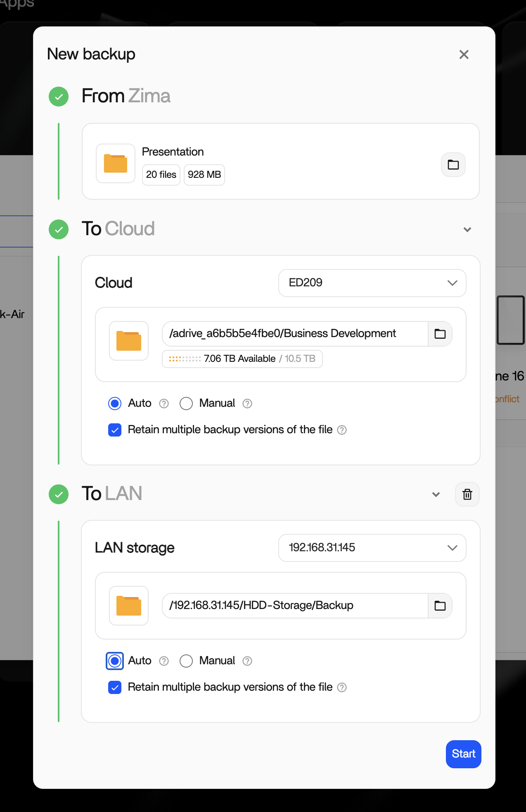Collapse the To LAN section

tap(436, 494)
